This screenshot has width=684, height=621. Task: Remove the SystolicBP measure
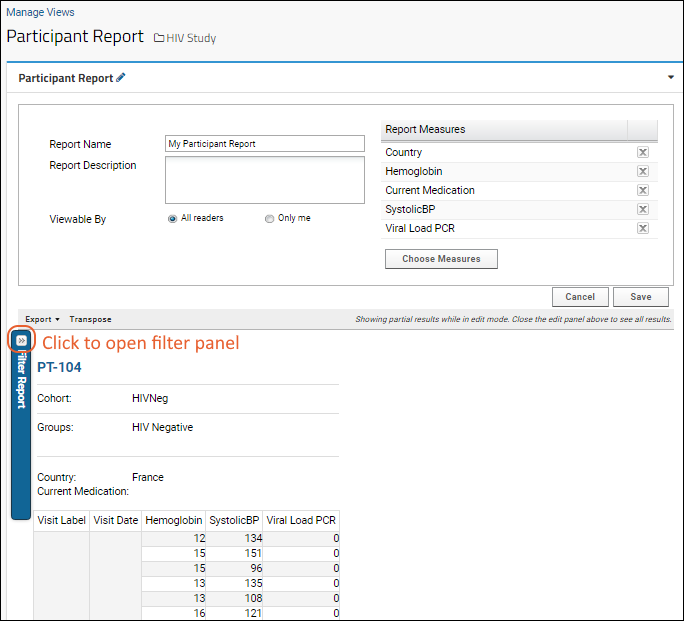click(643, 209)
